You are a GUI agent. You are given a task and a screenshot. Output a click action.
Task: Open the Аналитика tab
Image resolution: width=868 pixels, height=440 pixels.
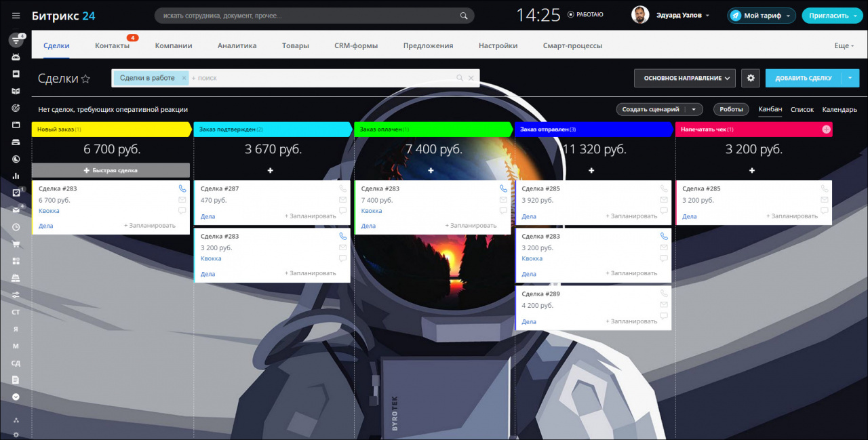(237, 45)
